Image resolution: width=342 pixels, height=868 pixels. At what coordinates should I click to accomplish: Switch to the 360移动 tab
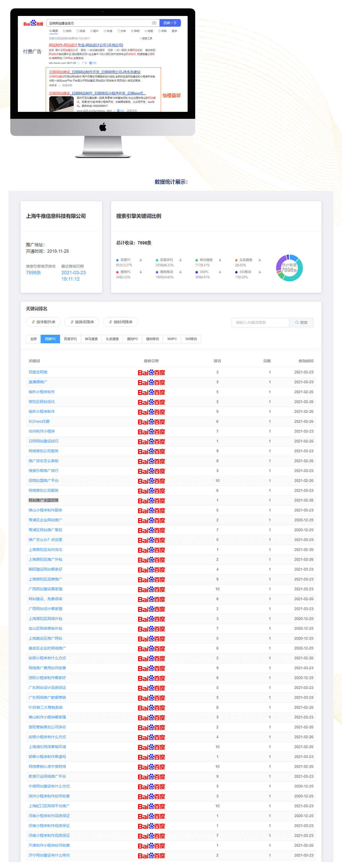click(x=191, y=339)
